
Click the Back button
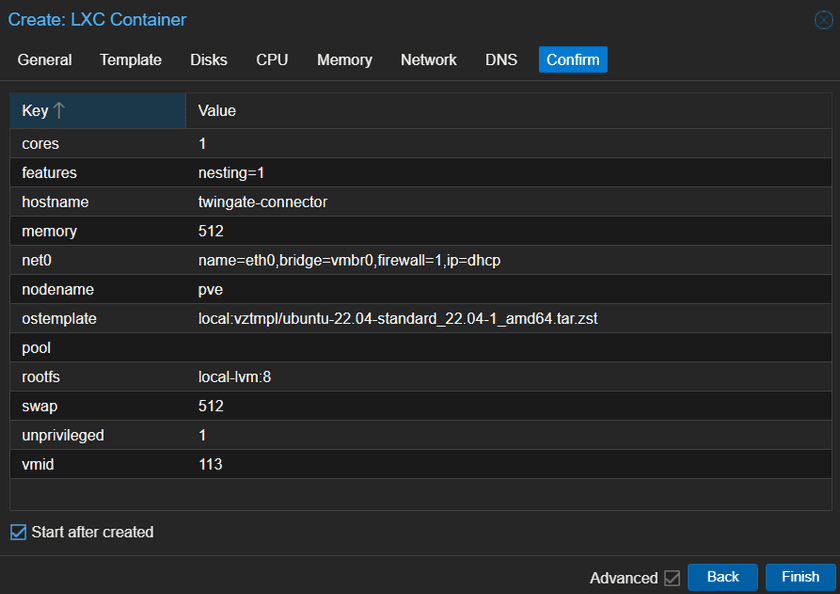pos(722,577)
